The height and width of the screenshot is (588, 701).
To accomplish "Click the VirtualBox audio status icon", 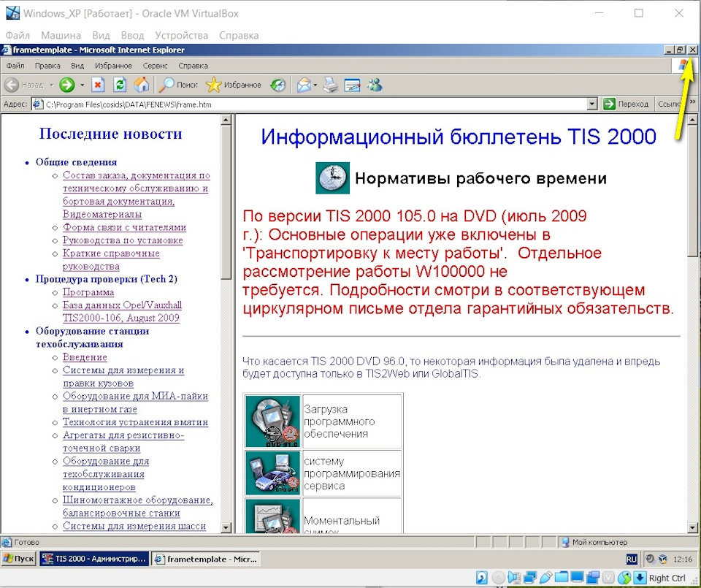I will [514, 578].
